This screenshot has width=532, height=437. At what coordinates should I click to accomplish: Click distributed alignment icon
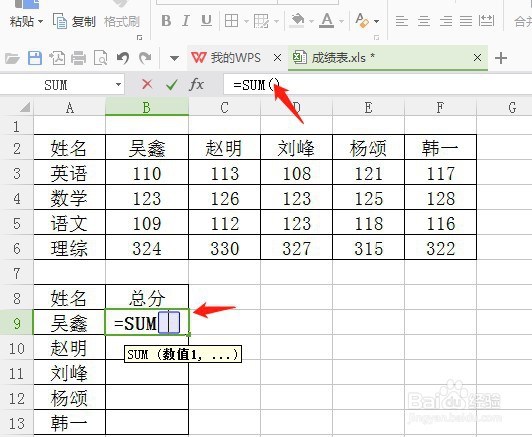pos(486,21)
